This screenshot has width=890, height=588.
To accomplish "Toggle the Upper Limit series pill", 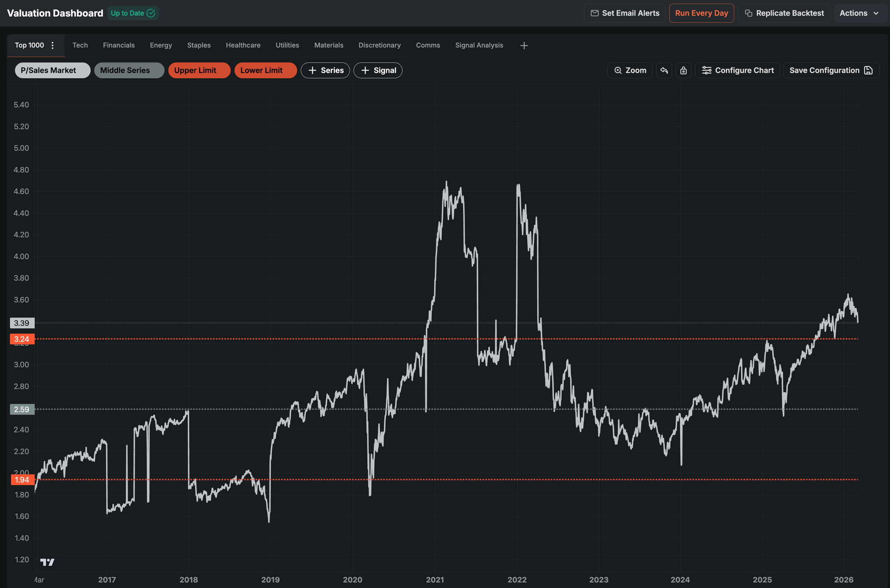I will click(199, 70).
